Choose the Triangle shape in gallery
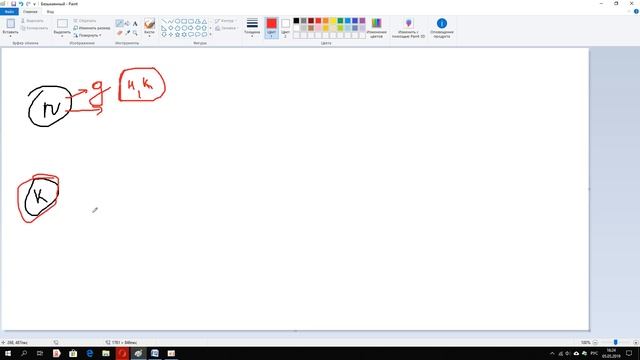Screen dimensions: 640x360 204,21
